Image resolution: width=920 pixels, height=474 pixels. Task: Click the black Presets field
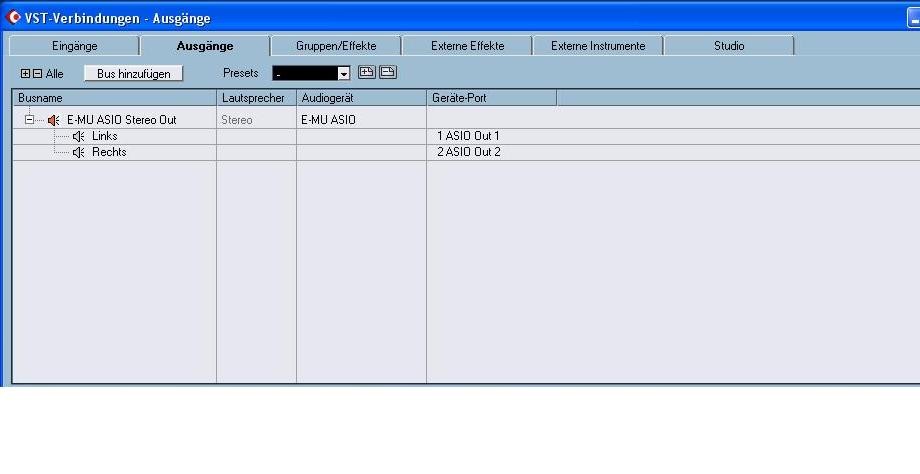pyautogui.click(x=305, y=73)
